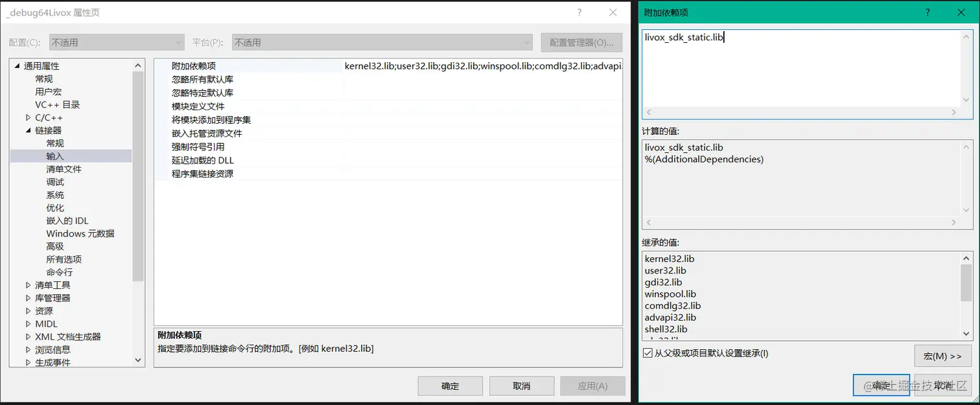Viewport: 980px width, 405px height.
Task: Click the help icon on the property page titlebar
Action: pos(579,12)
